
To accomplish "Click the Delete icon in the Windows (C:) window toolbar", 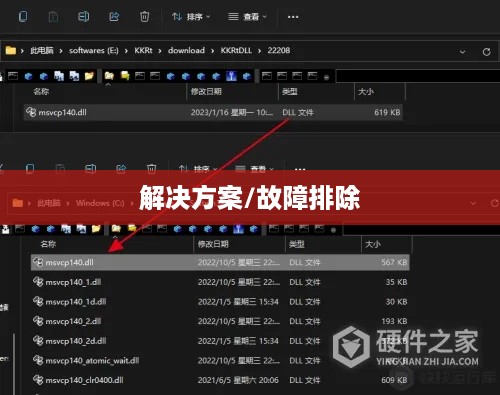I will pyautogui.click(x=151, y=169).
